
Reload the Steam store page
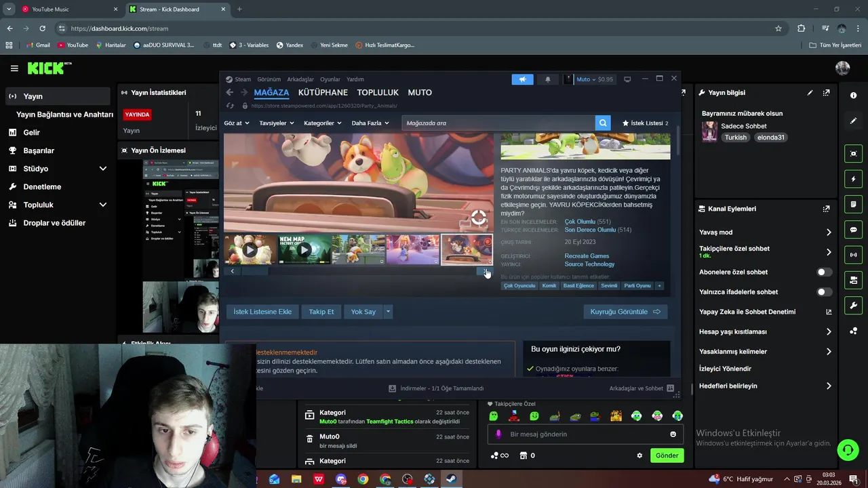coord(231,106)
